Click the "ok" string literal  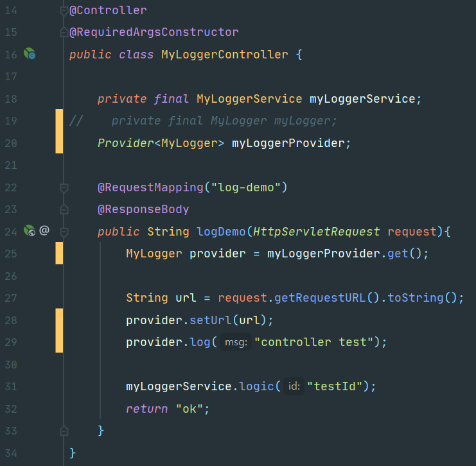point(190,409)
